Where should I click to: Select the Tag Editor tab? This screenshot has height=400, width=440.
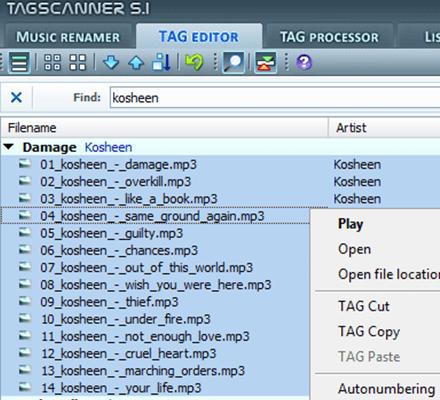(x=199, y=37)
